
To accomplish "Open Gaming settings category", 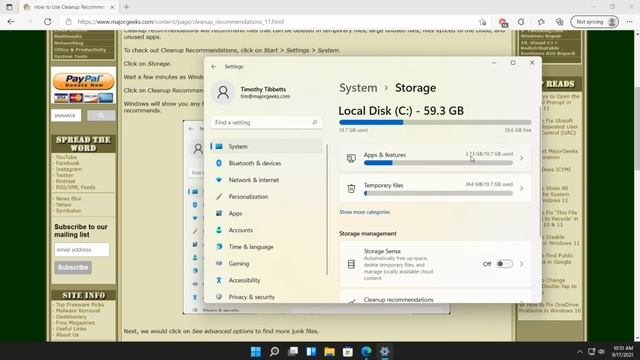I will [266, 264].
